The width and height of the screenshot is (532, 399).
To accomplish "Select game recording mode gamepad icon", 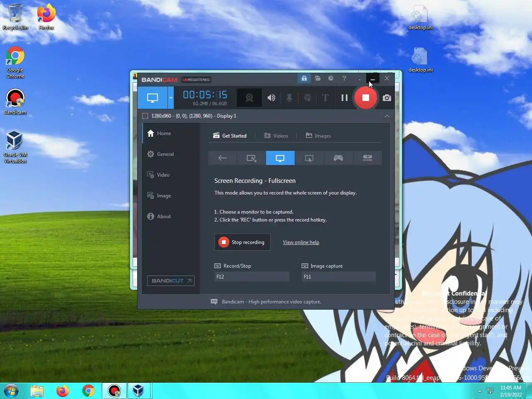I will [338, 158].
